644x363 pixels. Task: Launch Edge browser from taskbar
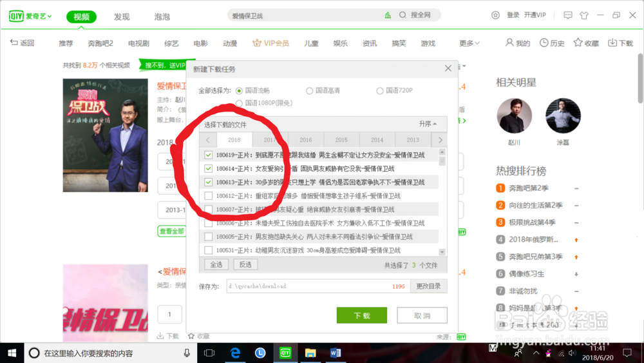[x=235, y=353]
